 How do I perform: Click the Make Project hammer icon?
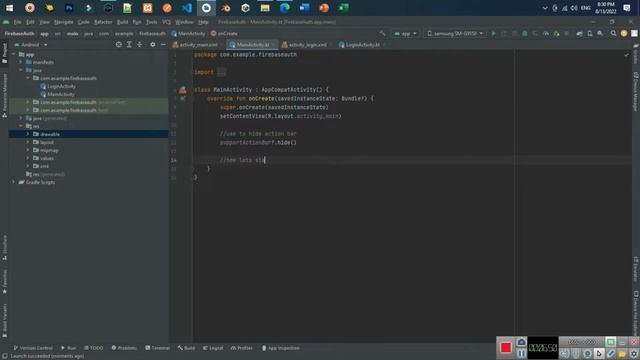click(x=382, y=33)
